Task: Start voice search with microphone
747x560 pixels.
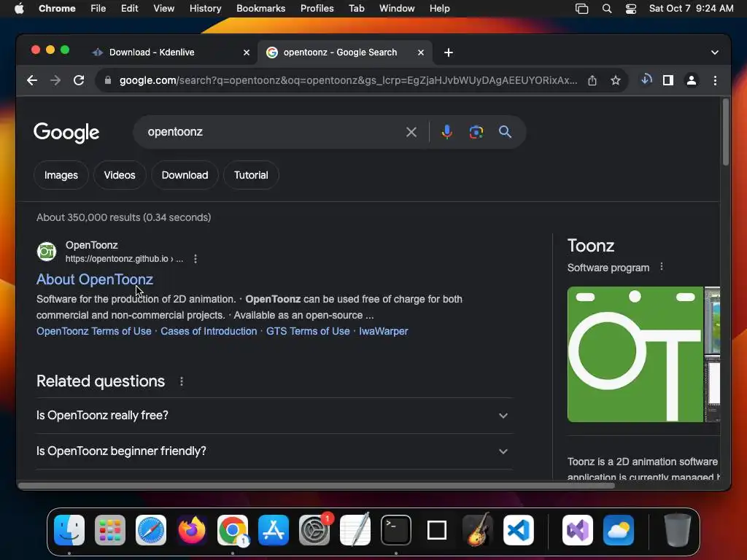Action: click(446, 132)
